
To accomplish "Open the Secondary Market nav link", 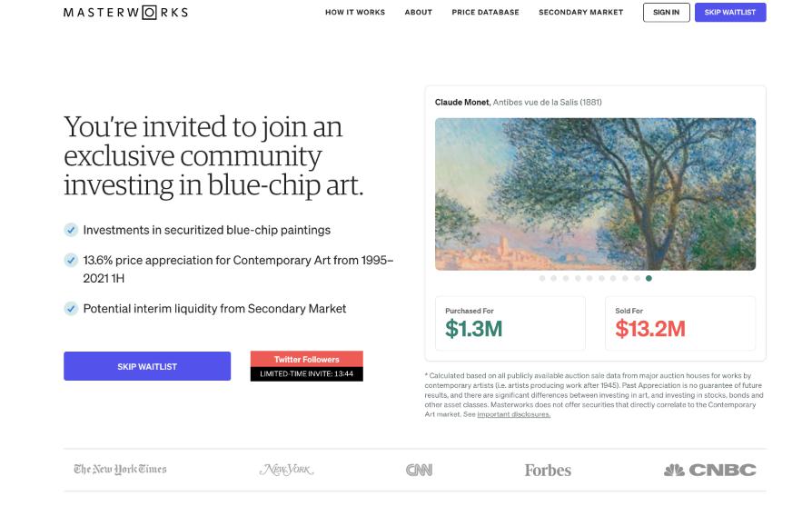I will [580, 13].
